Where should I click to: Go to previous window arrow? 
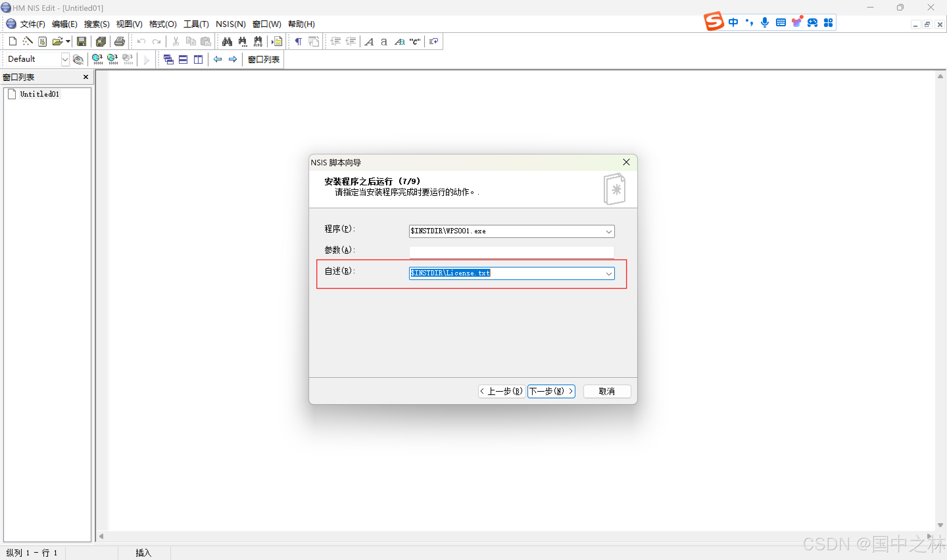[217, 59]
